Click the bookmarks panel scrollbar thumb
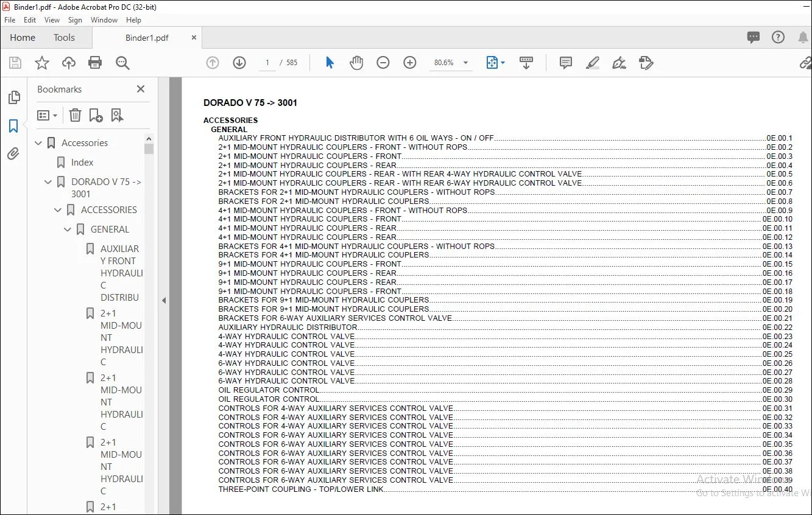812x515 pixels. pyautogui.click(x=149, y=149)
